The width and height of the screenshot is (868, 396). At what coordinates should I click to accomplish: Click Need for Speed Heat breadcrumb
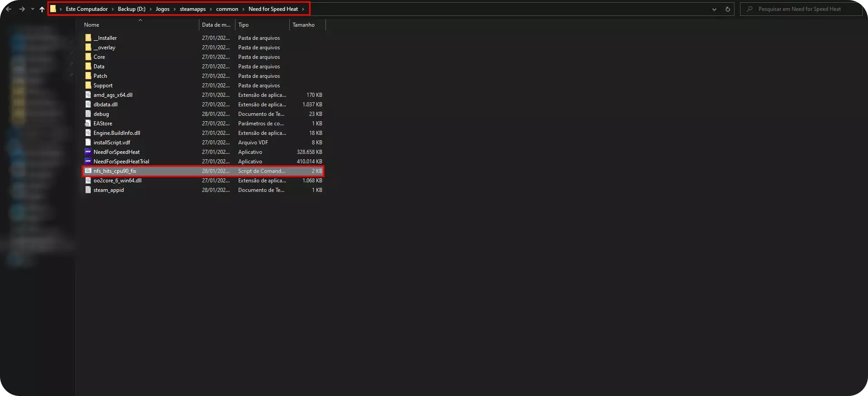click(273, 9)
